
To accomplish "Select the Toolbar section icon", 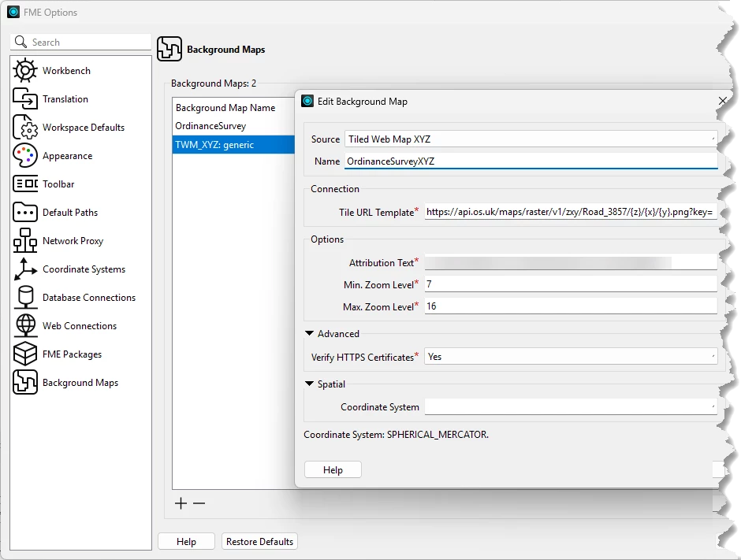I will point(25,184).
